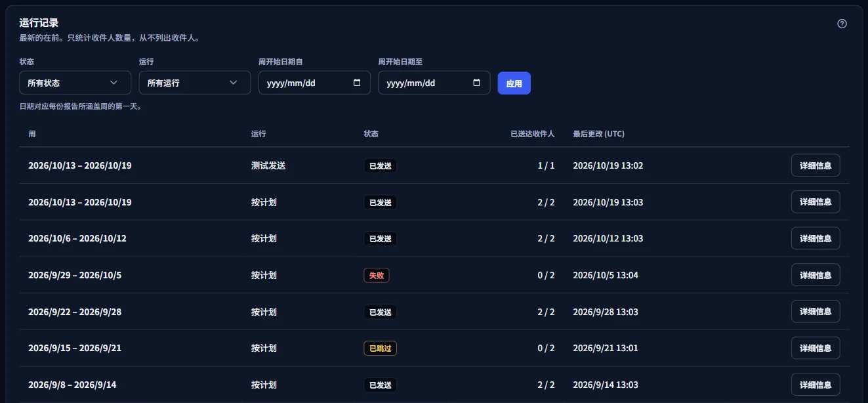The image size is (868, 403).
Task: Expand the 所有运行 run type dropdown
Action: [x=195, y=83]
